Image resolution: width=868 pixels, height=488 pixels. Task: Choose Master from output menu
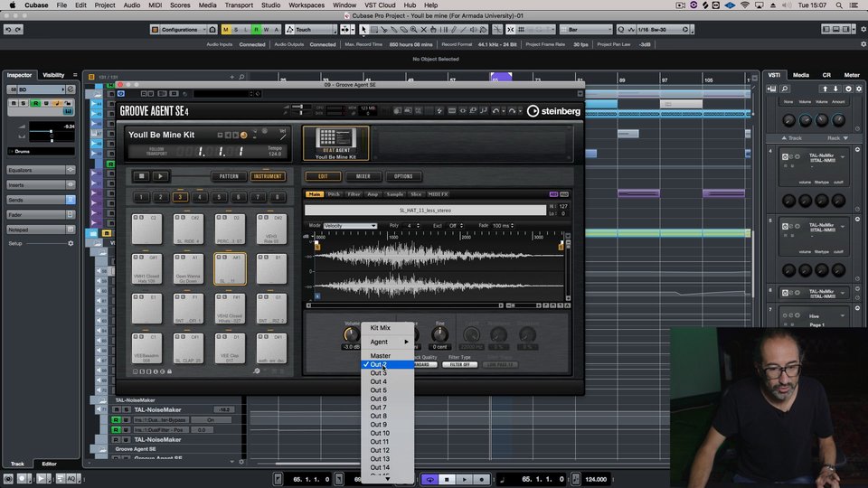tap(381, 356)
